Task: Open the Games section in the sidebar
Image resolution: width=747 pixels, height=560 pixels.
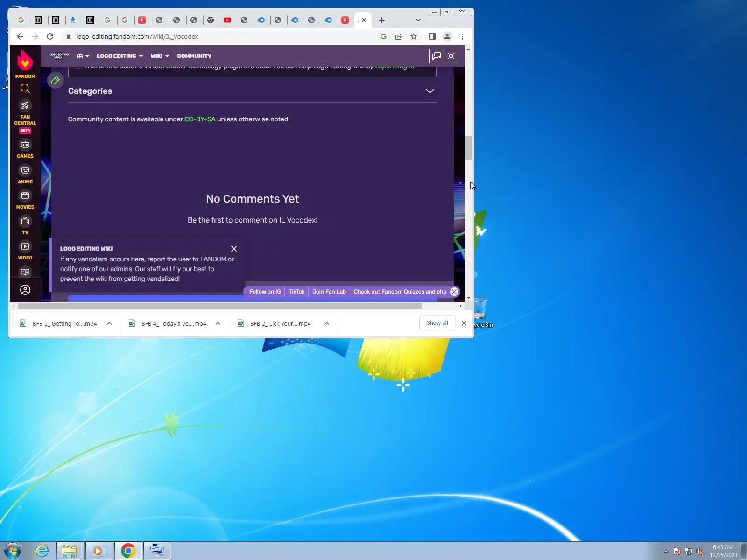Action: point(25,149)
